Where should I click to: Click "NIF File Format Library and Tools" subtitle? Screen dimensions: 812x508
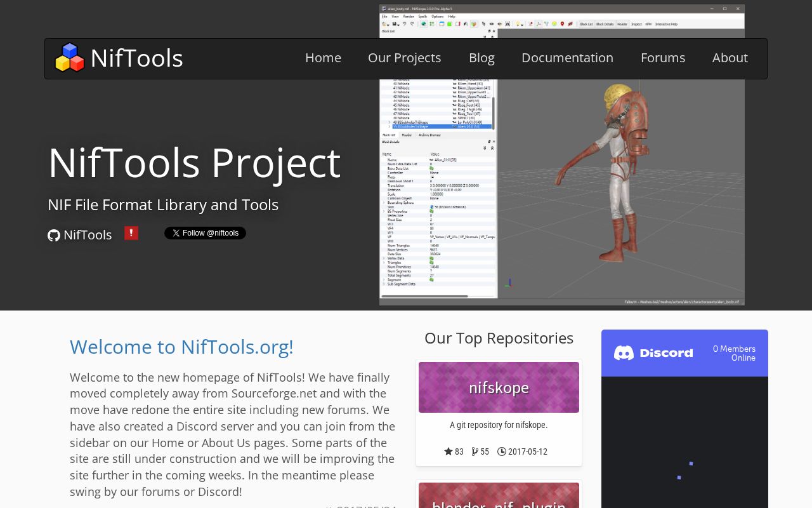tap(163, 204)
